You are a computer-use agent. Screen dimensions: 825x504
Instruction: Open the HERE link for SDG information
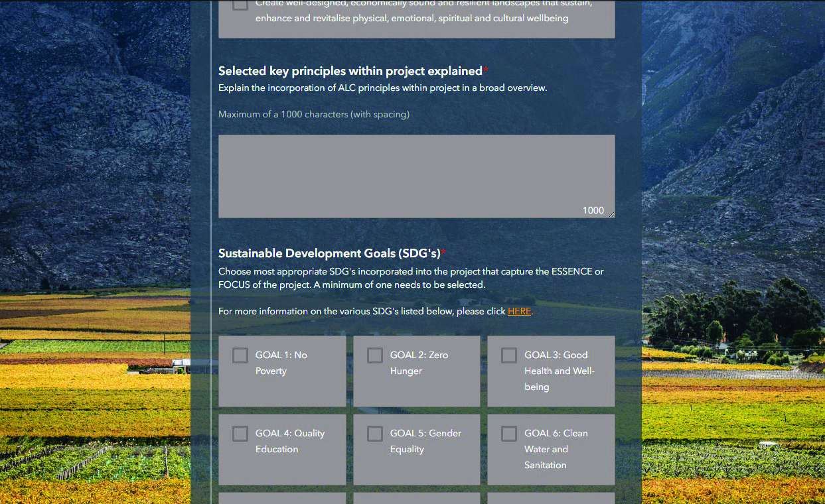(x=519, y=311)
